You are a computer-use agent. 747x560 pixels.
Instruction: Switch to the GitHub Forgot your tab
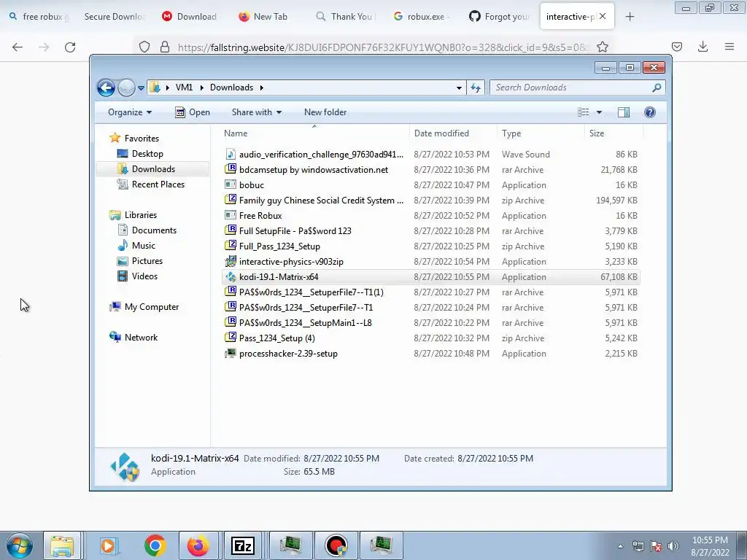pos(500,17)
